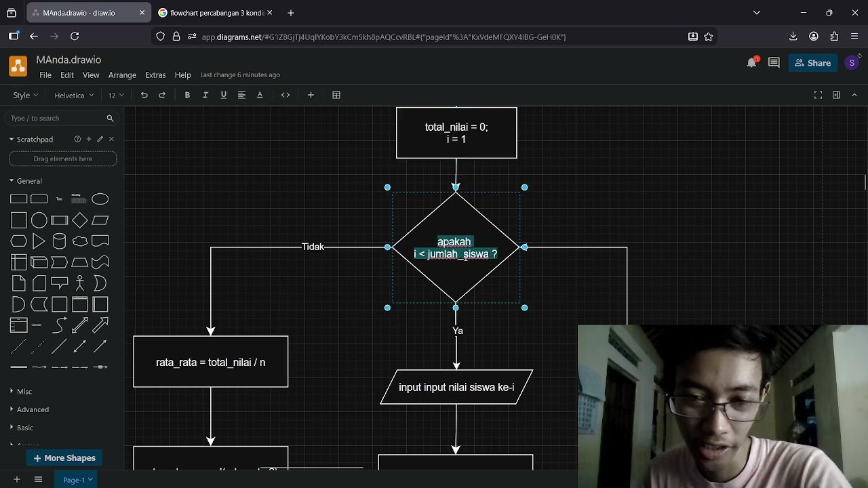Select the parallelogram shape

[x=100, y=220]
